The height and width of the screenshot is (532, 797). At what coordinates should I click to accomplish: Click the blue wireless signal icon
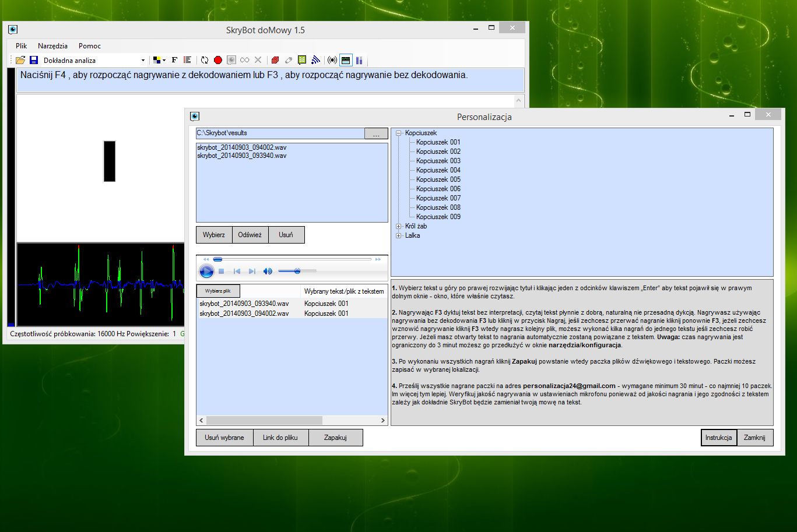click(315, 60)
